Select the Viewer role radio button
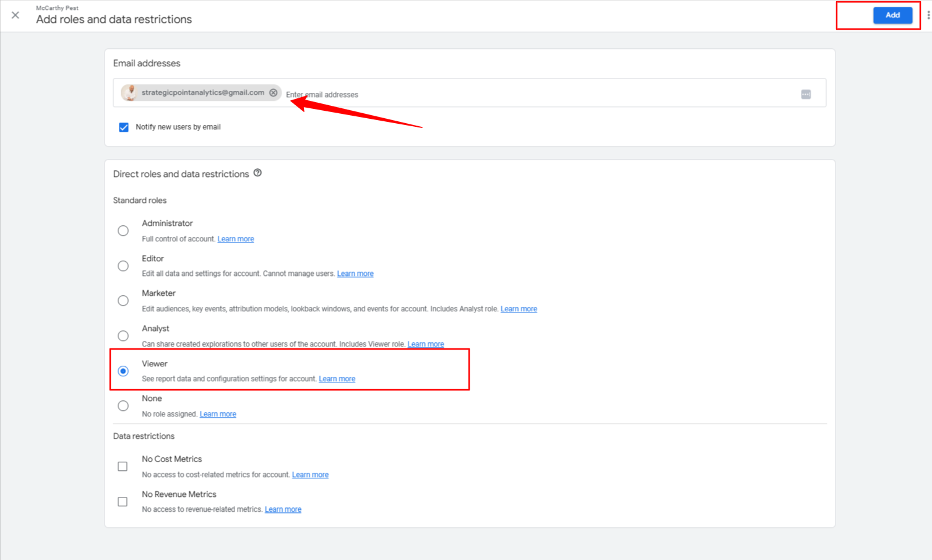932x560 pixels. [x=123, y=371]
